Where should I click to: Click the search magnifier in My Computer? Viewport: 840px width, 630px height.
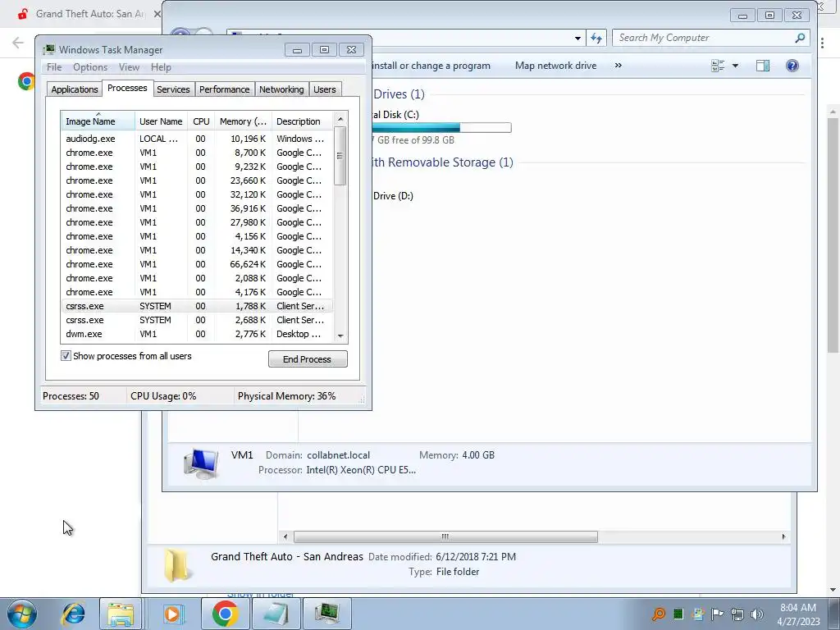coord(800,38)
